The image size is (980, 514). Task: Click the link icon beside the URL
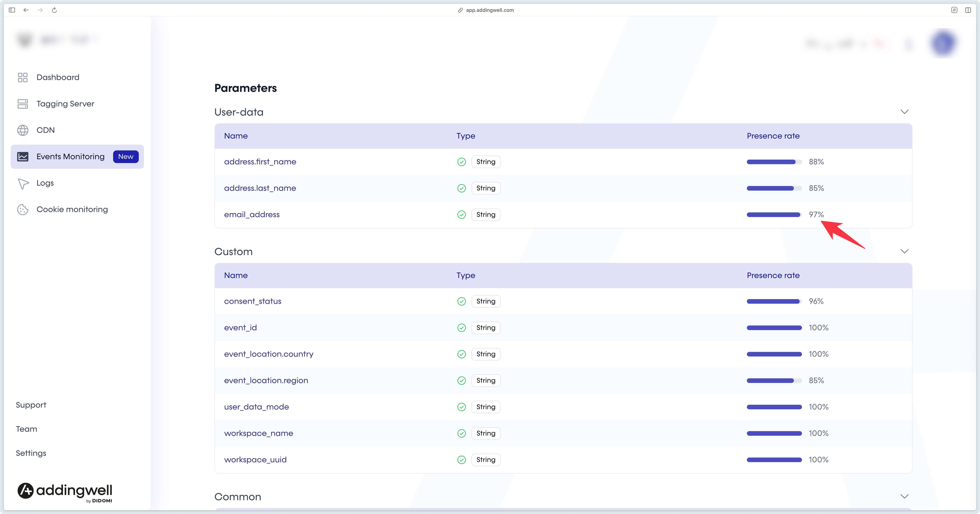(x=460, y=10)
